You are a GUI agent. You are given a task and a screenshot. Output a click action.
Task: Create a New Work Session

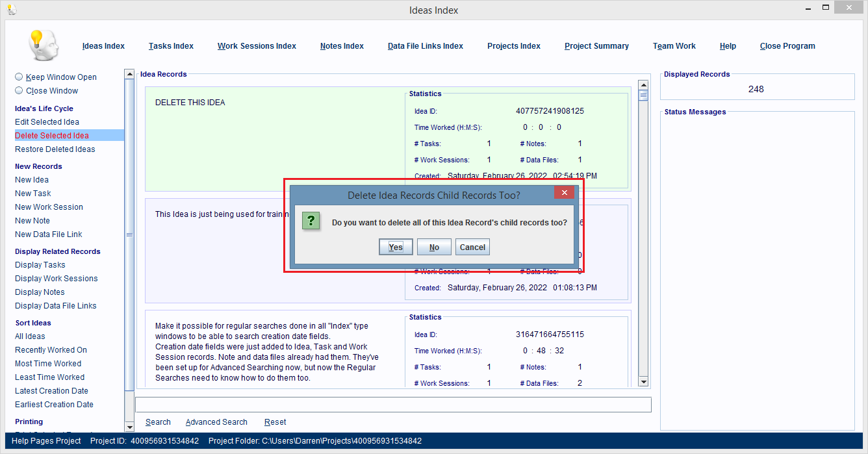[x=49, y=207]
